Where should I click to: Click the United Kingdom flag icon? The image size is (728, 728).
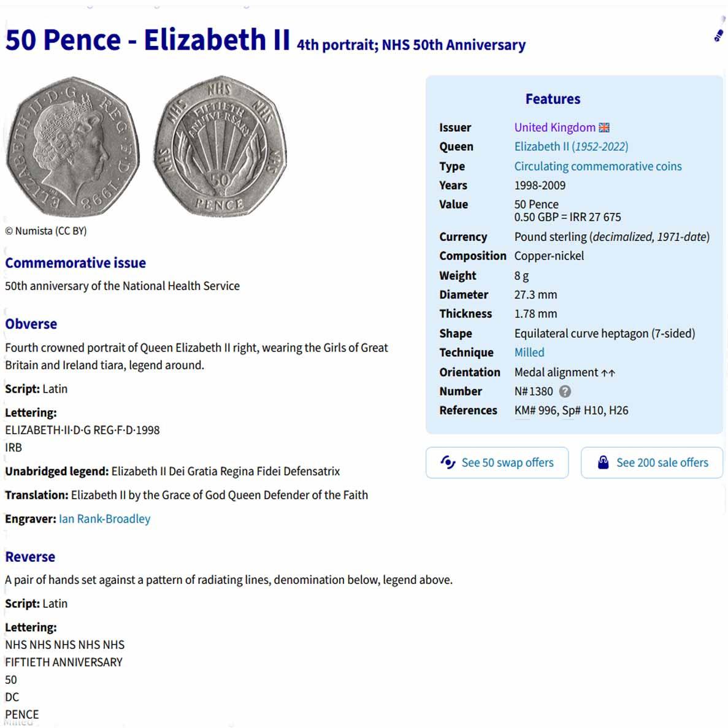604,128
